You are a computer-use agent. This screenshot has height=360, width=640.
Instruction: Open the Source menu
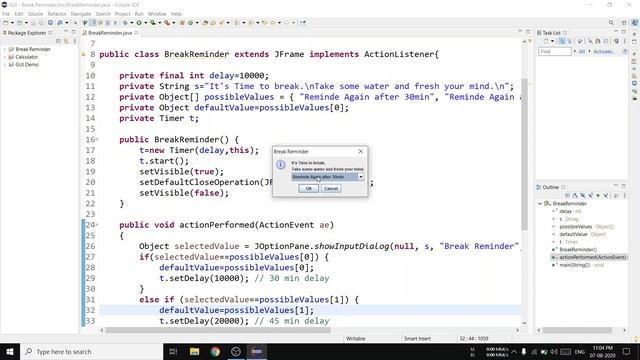click(35, 14)
